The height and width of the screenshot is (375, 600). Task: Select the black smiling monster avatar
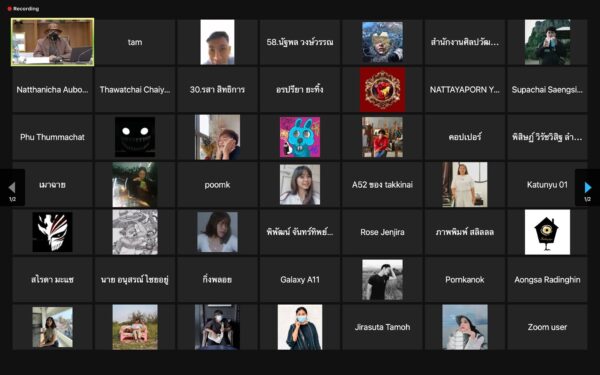pyautogui.click(x=135, y=137)
